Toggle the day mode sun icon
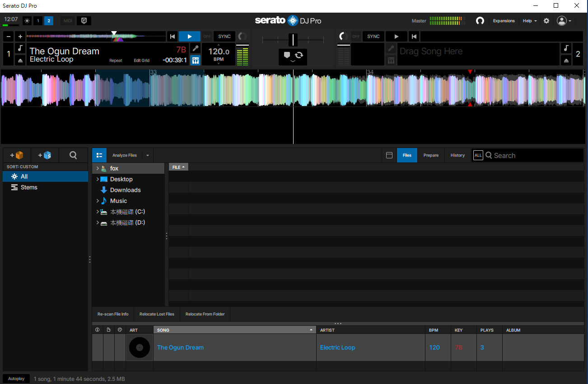Screen dimensions: 588x384 (x=27, y=21)
